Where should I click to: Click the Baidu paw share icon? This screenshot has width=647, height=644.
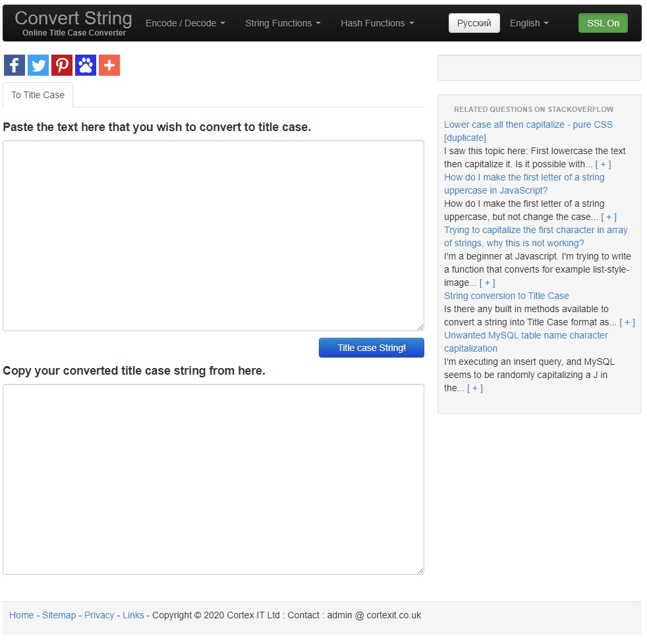(x=86, y=65)
